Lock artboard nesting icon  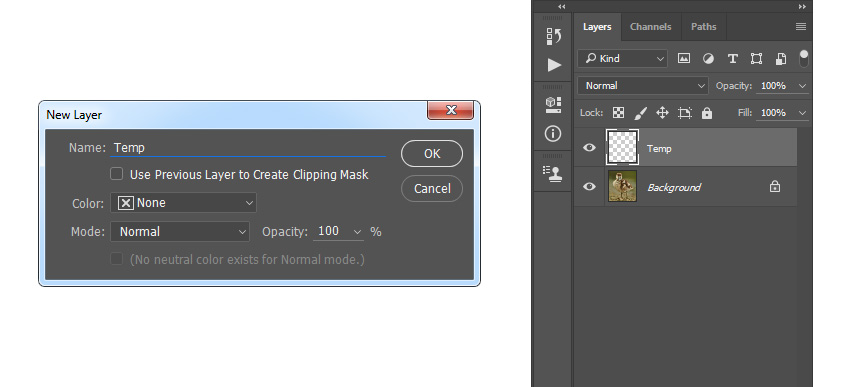pyautogui.click(x=685, y=113)
